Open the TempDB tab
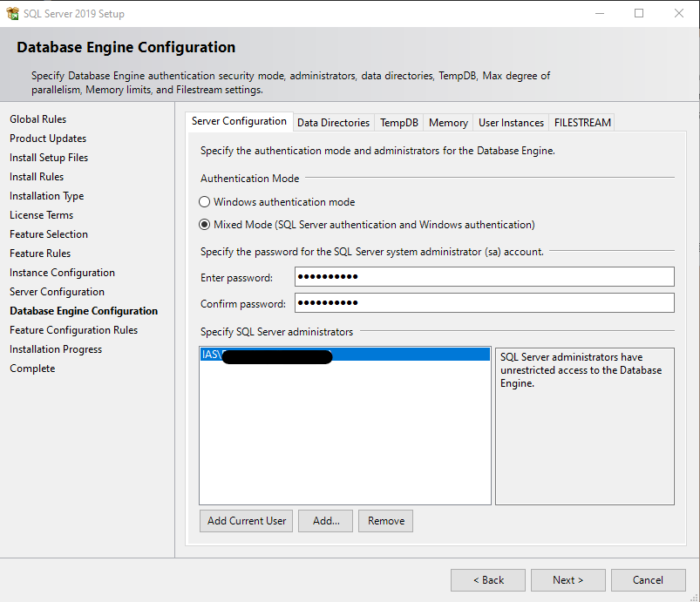This screenshot has width=700, height=602. click(x=399, y=123)
